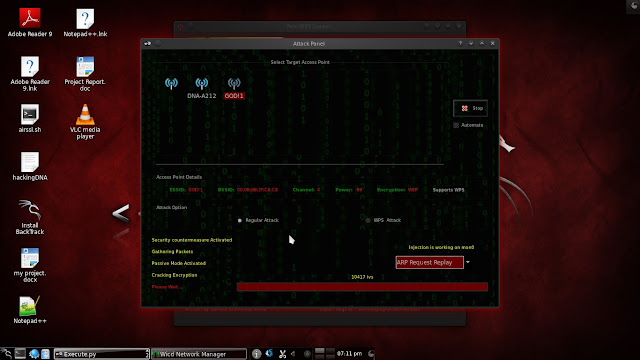
Task: Click the "10417 ivs" counter text
Action: click(362, 277)
